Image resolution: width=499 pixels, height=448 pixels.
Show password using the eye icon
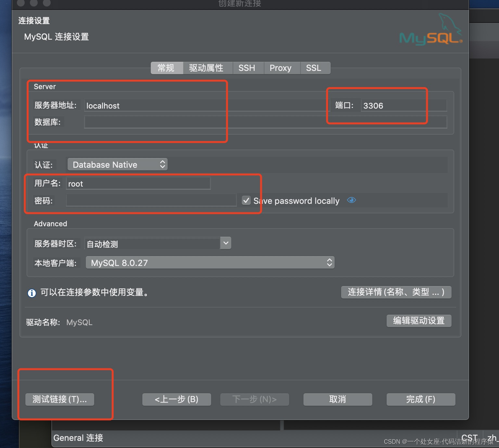coord(352,200)
